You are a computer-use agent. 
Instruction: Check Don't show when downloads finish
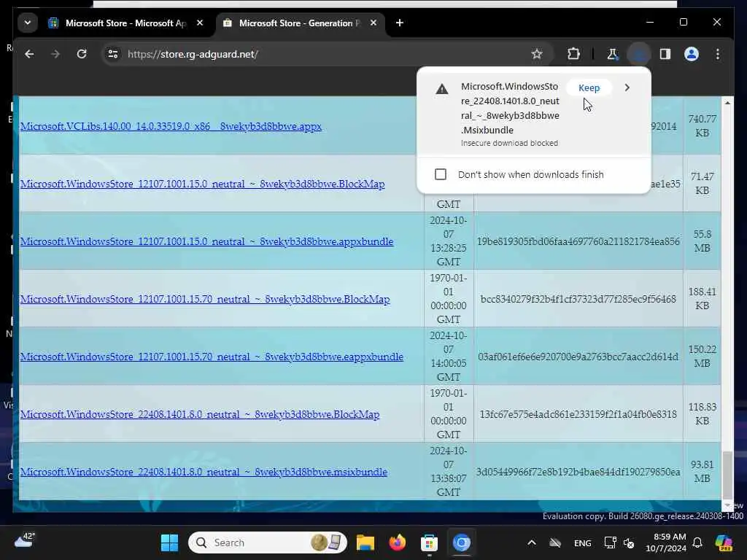click(x=441, y=174)
